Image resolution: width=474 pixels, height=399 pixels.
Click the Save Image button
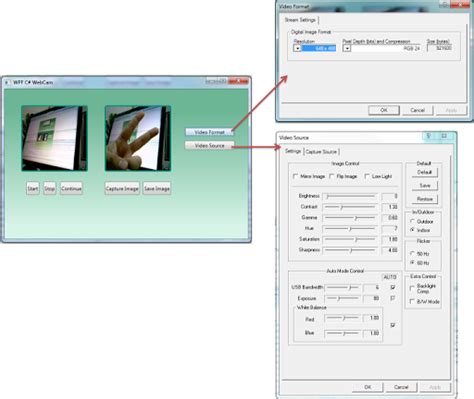point(157,189)
